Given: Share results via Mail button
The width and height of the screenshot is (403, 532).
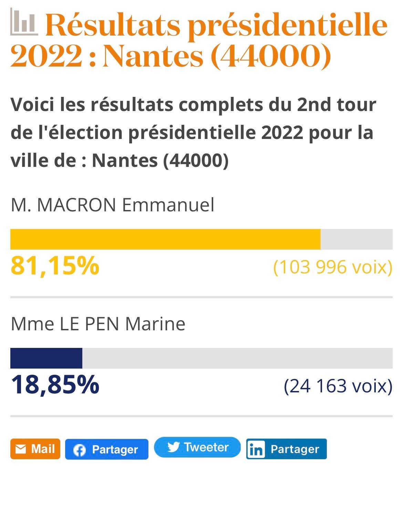Looking at the screenshot, I should click(x=35, y=449).
